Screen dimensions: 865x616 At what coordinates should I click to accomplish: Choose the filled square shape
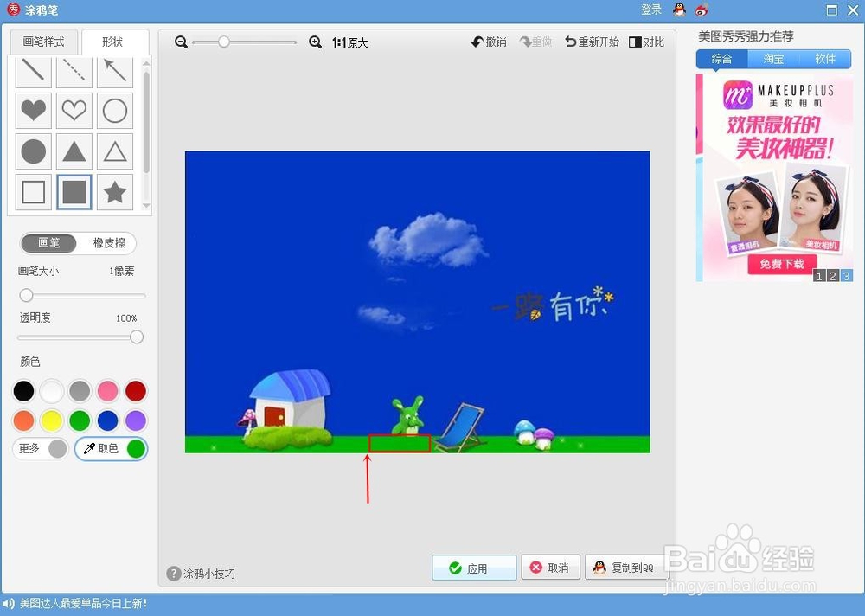point(74,192)
